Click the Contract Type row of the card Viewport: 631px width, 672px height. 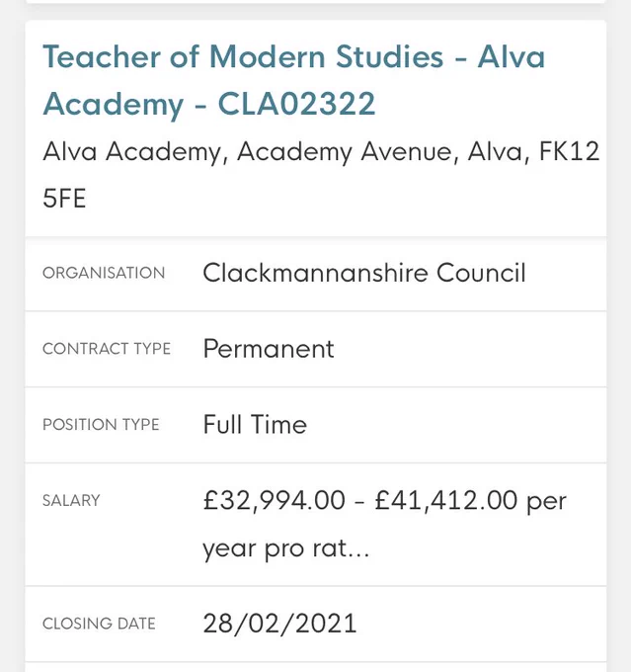pyautogui.click(x=316, y=349)
